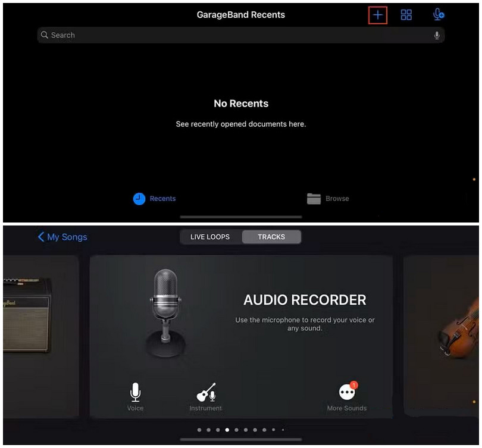The image size is (482, 448).
Task: Switch to grid view icon
Action: (x=406, y=15)
